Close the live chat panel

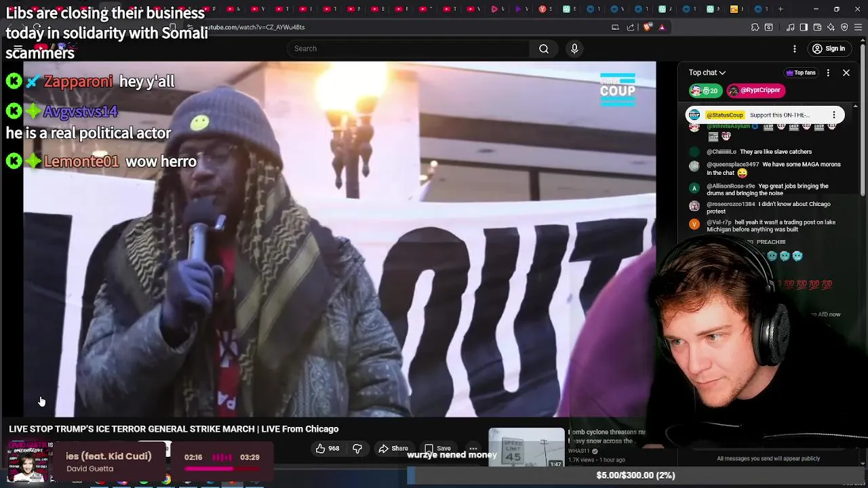[846, 73]
